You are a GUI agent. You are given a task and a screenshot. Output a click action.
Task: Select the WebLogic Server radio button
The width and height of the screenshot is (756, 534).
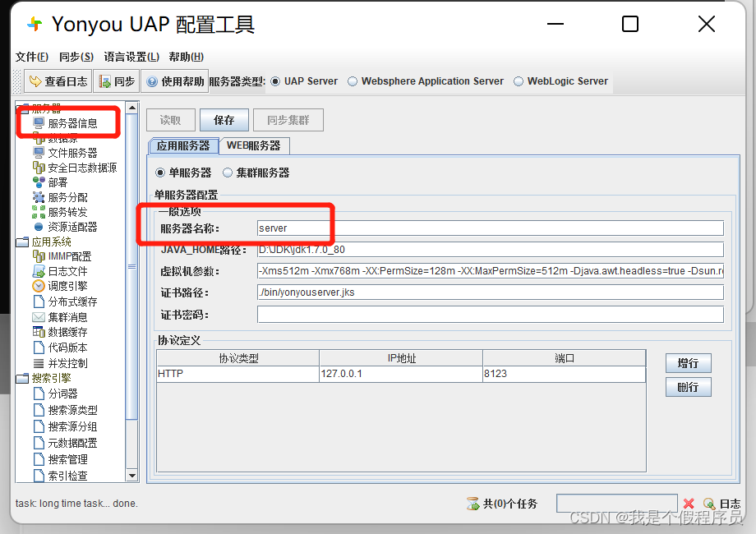519,81
